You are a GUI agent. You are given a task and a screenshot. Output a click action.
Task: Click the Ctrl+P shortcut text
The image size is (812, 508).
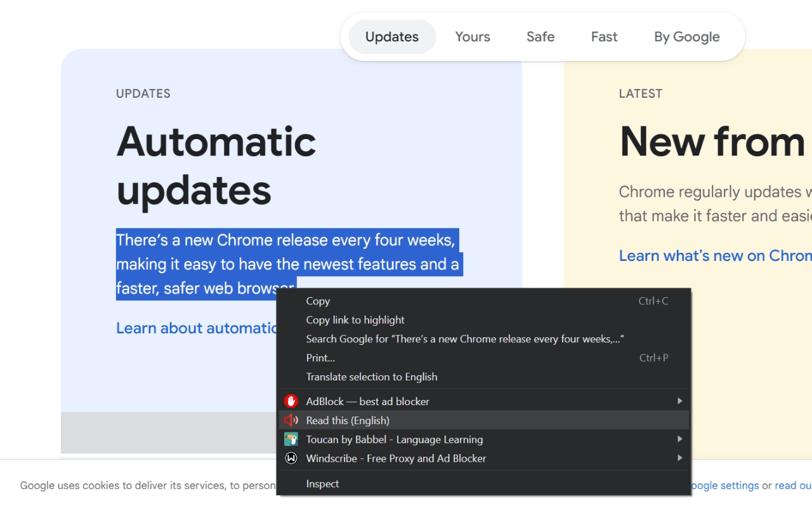(654, 358)
